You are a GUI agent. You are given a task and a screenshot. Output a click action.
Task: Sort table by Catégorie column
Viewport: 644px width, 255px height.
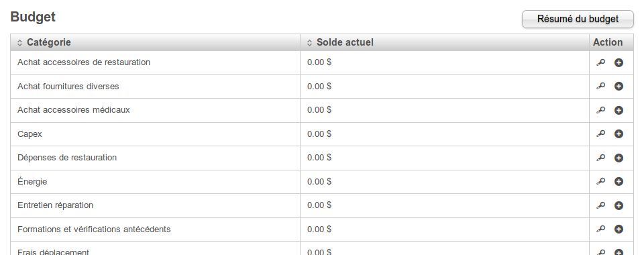click(x=48, y=42)
